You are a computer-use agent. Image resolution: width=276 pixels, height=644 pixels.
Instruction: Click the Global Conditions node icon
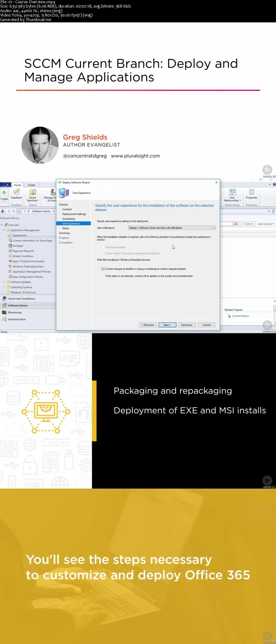(x=10, y=256)
